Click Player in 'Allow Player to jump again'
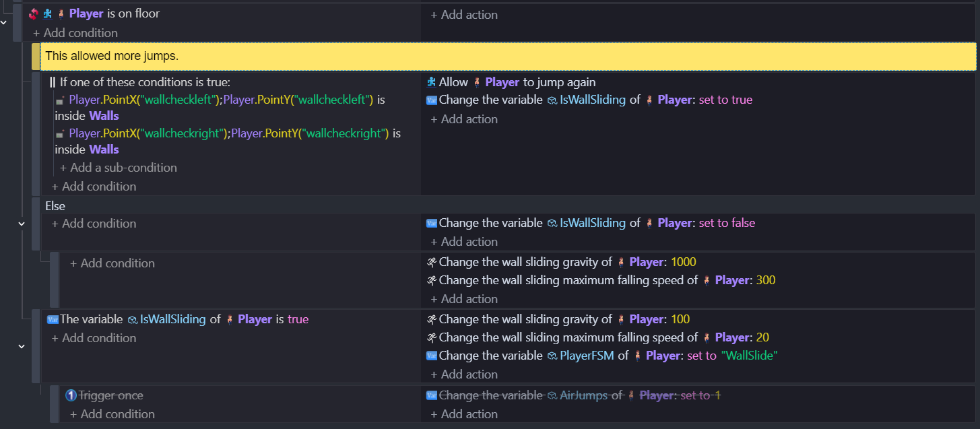The height and width of the screenshot is (429, 980). pyautogui.click(x=502, y=82)
